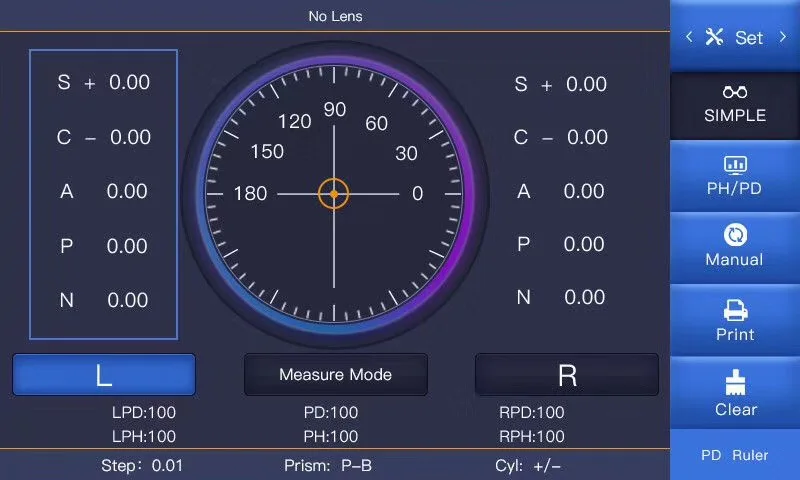Click the Measure Mode button
The image size is (800, 480).
(336, 375)
